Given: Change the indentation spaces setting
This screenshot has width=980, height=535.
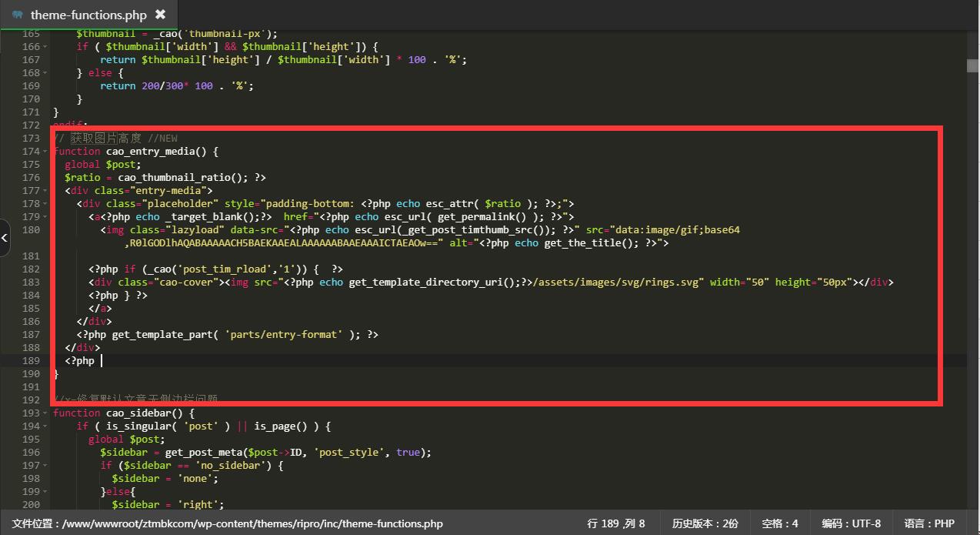Looking at the screenshot, I should click(779, 523).
